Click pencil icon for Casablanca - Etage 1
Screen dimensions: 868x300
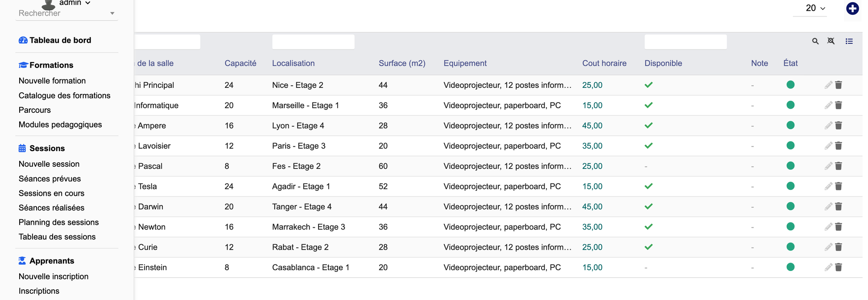(x=828, y=267)
